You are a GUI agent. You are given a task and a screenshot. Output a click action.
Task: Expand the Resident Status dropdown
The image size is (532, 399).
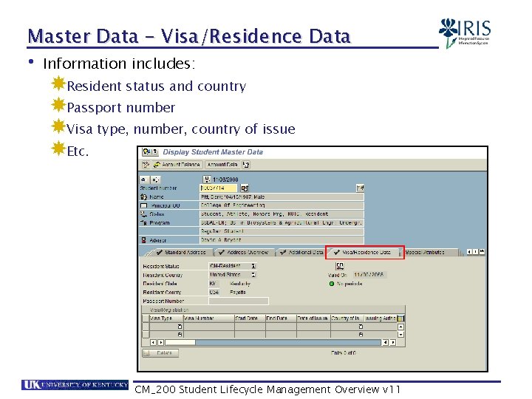253,266
